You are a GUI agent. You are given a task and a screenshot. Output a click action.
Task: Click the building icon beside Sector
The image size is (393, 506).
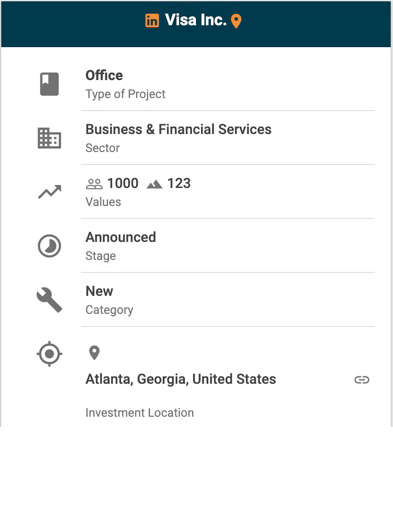click(x=49, y=138)
